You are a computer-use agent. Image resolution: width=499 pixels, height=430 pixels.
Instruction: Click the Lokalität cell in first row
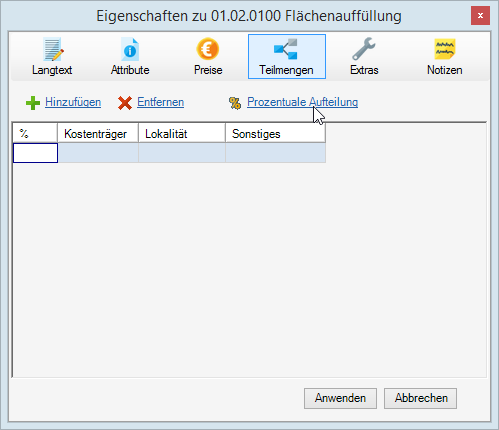[x=182, y=153]
